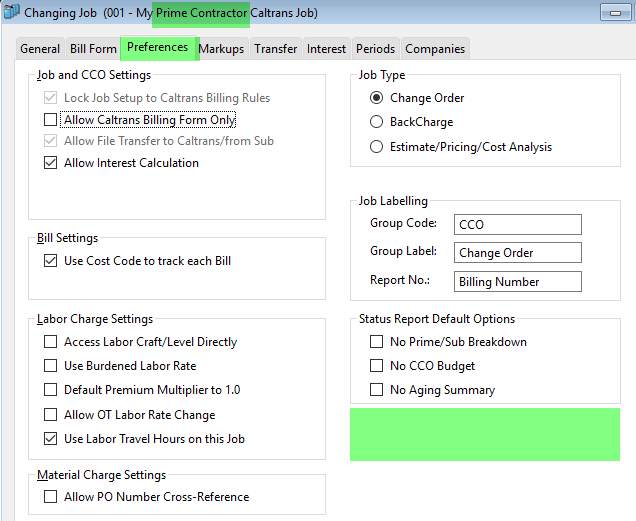Uncheck Allow Interest Calculation
The image size is (636, 521).
point(51,163)
